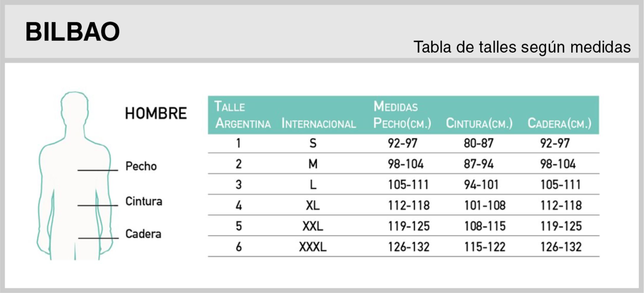Click the 119-125 chest measurement for XXL

[409, 226]
